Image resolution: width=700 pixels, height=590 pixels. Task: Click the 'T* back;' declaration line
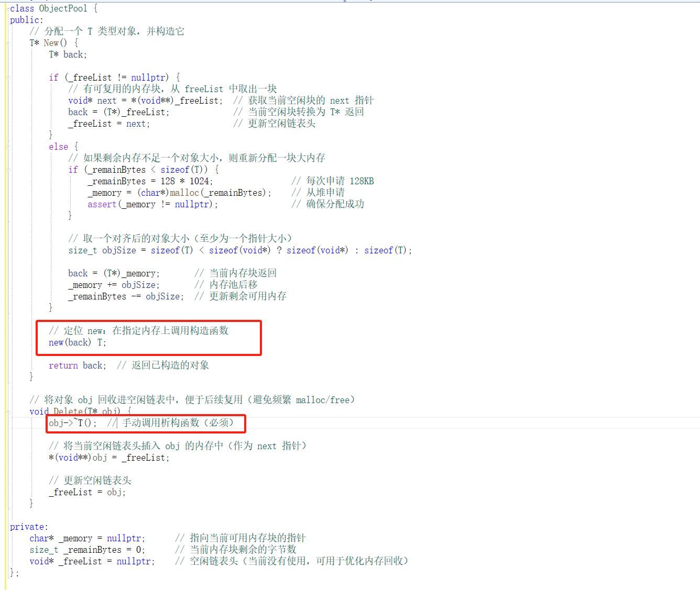tap(68, 54)
